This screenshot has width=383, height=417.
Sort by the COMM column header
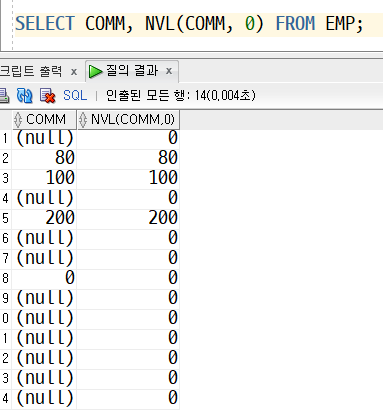coord(44,120)
